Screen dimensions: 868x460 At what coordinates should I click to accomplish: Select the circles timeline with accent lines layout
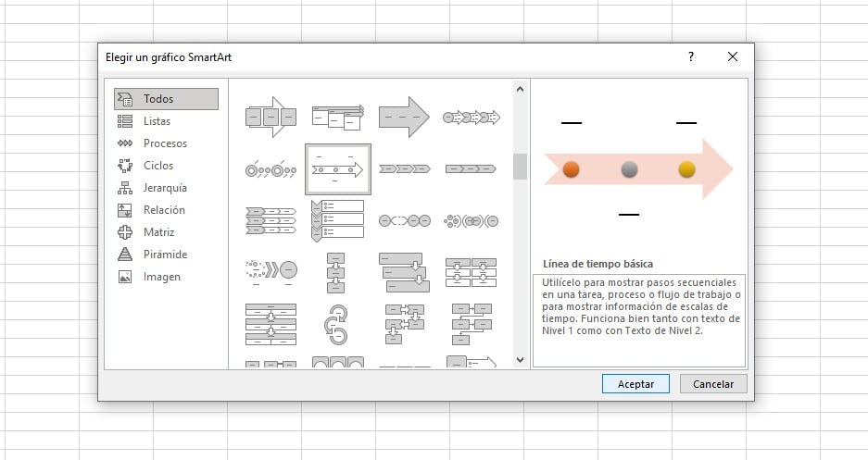coord(270,169)
